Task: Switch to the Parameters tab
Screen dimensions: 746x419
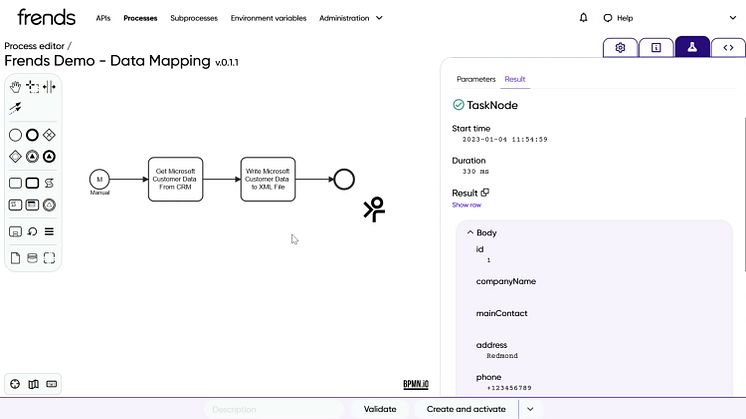Action: (x=476, y=79)
